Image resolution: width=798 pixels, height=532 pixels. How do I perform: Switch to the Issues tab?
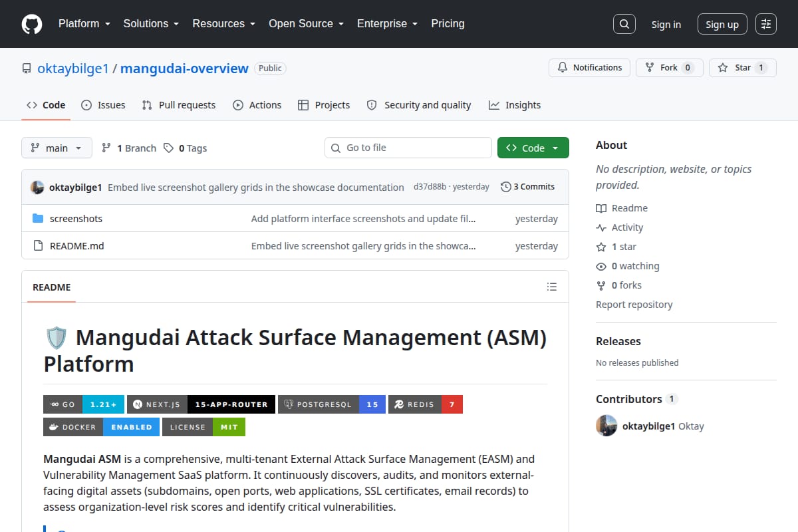[103, 105]
